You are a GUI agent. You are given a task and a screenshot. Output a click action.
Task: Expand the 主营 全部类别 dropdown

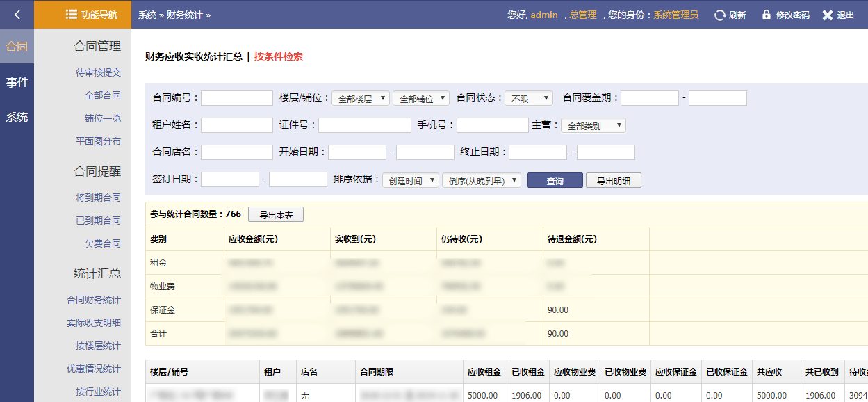[593, 125]
